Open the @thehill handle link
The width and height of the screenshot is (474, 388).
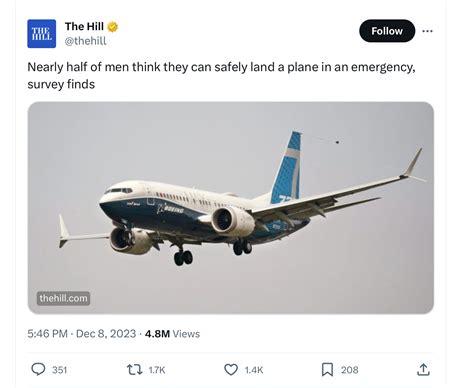pyautogui.click(x=86, y=41)
